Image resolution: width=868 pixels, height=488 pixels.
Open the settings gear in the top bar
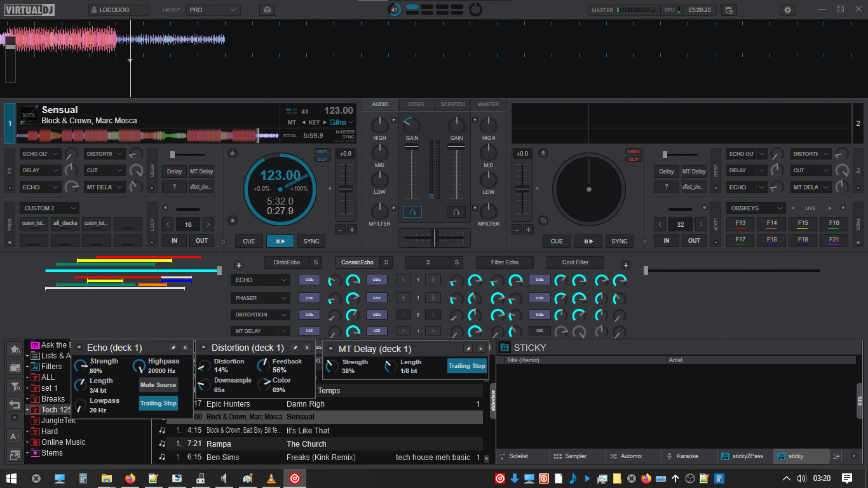point(788,10)
